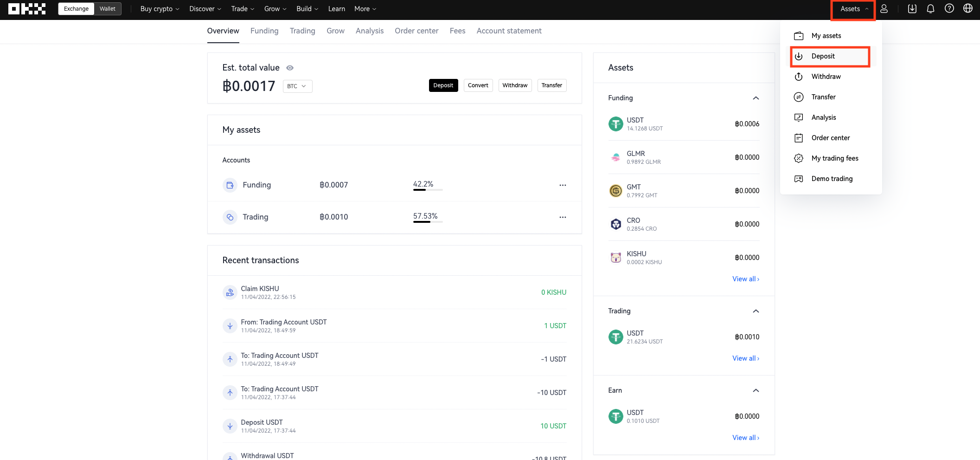
Task: Open the notifications bell
Action: (930, 9)
